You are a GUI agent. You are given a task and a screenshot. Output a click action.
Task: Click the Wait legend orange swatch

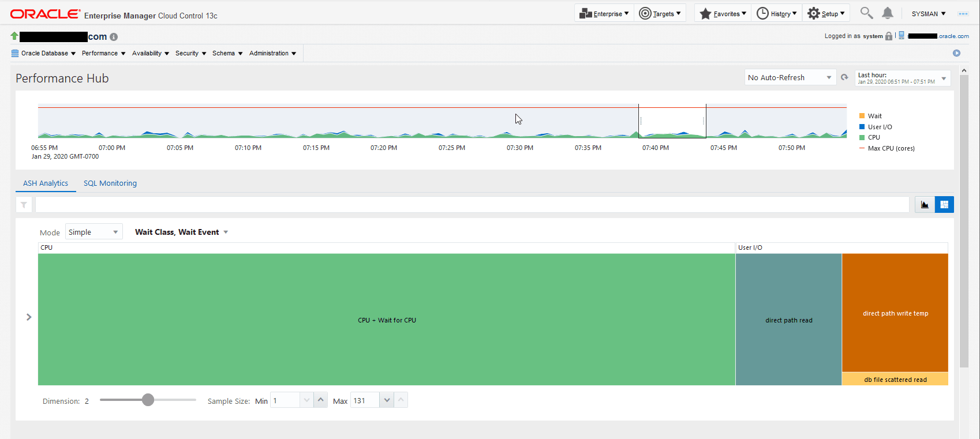pyautogui.click(x=862, y=116)
